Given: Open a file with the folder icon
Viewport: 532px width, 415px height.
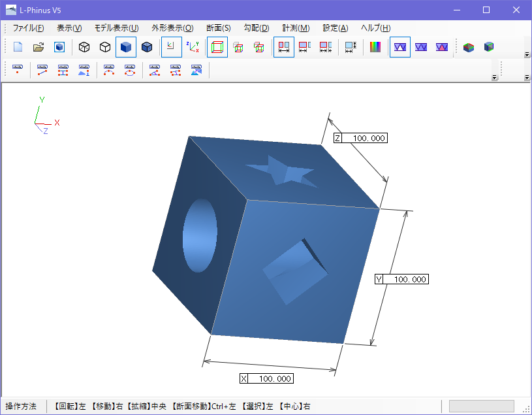Looking at the screenshot, I should [x=39, y=47].
